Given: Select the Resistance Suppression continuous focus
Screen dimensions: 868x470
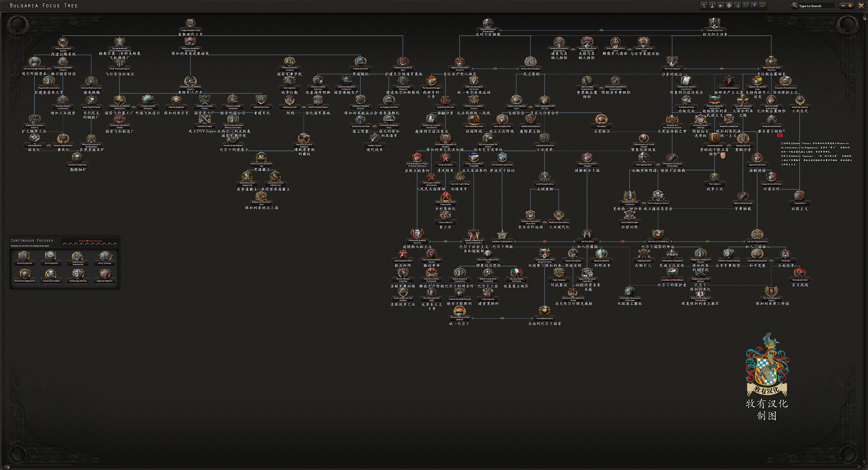Looking at the screenshot, I should click(25, 276).
